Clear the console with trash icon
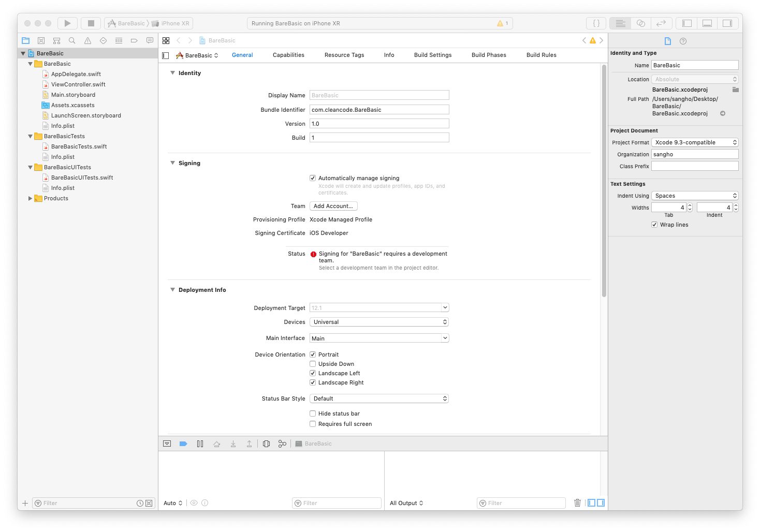The height and width of the screenshot is (532, 760). pyautogui.click(x=577, y=503)
